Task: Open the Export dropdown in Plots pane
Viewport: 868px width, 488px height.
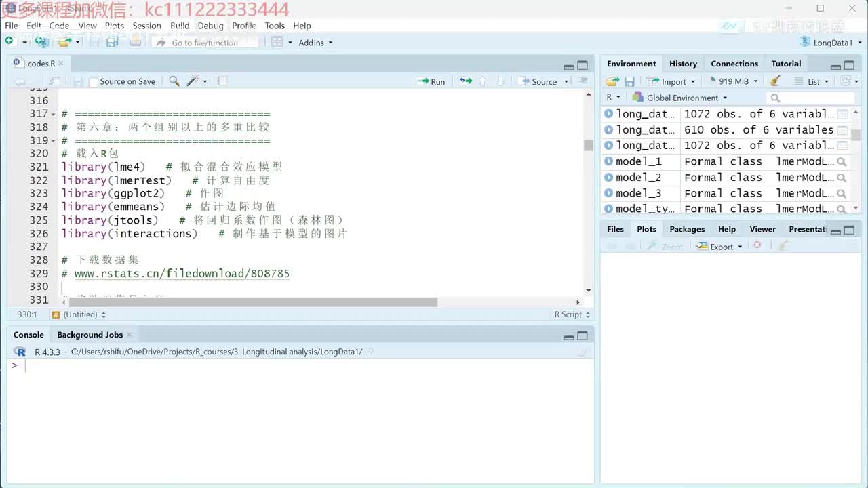Action: click(x=719, y=247)
